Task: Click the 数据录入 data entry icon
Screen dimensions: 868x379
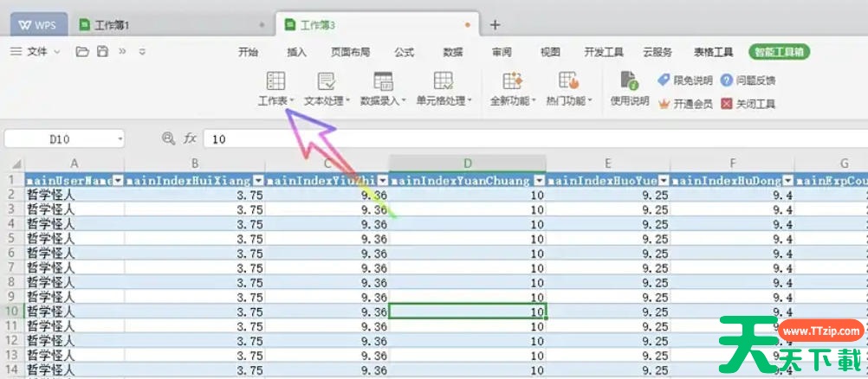Action: [383, 82]
